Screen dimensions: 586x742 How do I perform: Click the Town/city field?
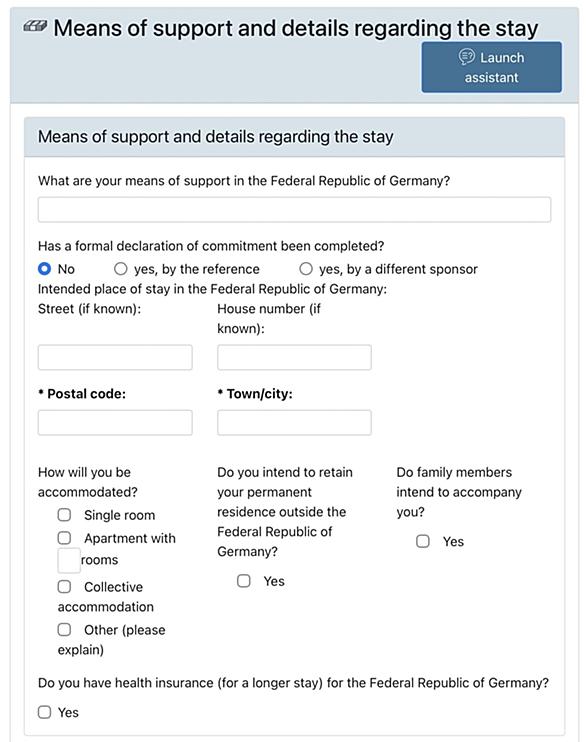[294, 423]
